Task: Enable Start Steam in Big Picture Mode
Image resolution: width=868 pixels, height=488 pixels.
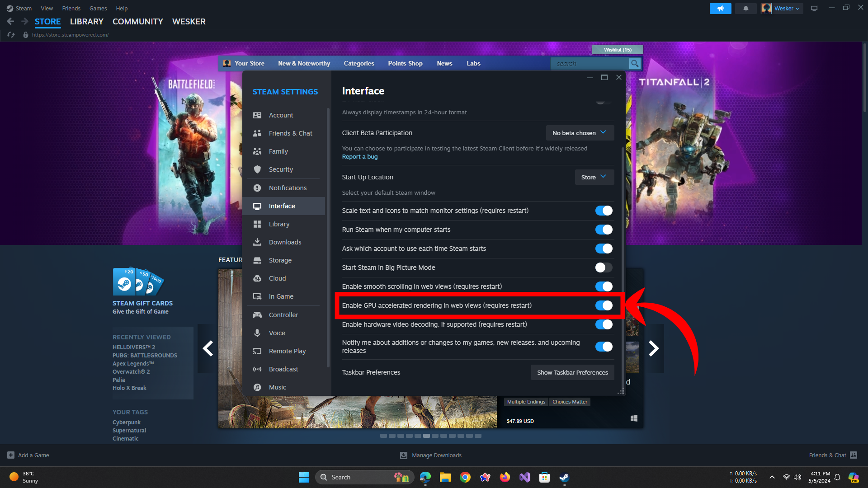Action: (x=604, y=267)
